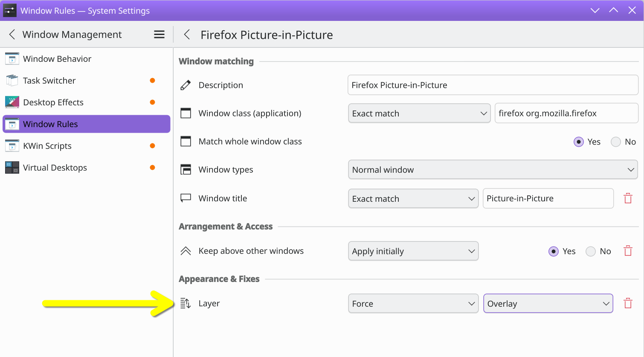Click the Appearance & Fixes section heading
Viewport: 644px width, 357px height.
coord(219,279)
